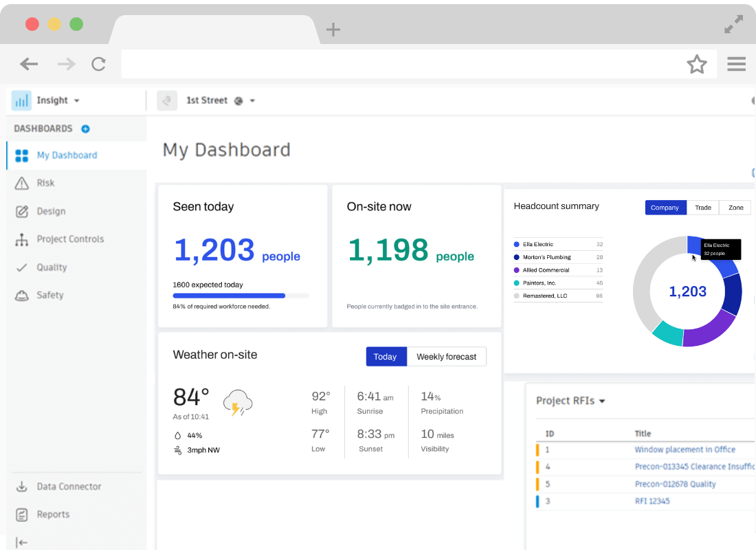Open the Design pencil icon in sidebar
756x550 pixels.
22,211
